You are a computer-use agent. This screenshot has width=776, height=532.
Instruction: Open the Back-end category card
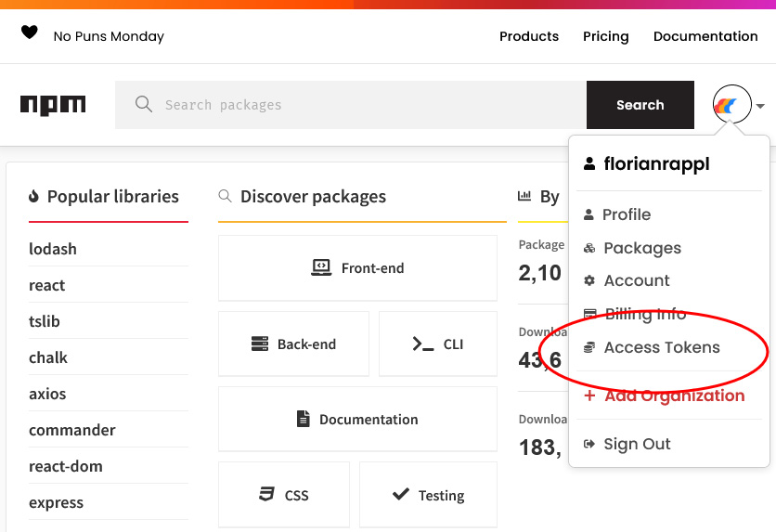click(293, 344)
